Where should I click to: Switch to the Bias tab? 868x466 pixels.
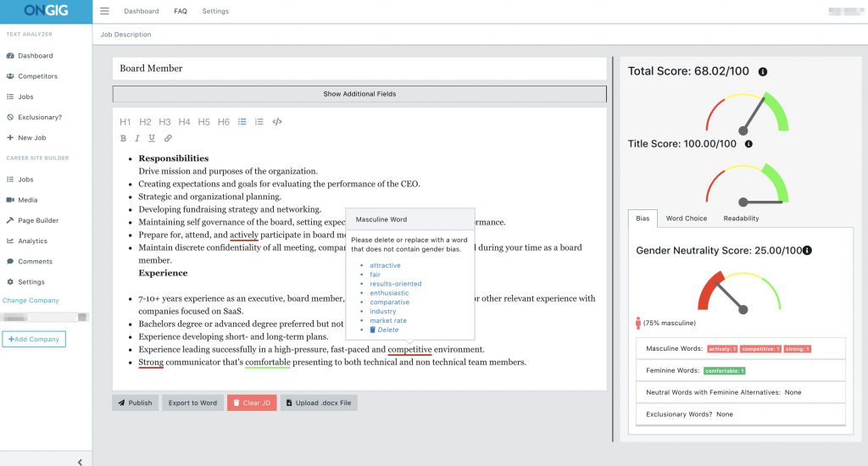[x=643, y=219]
